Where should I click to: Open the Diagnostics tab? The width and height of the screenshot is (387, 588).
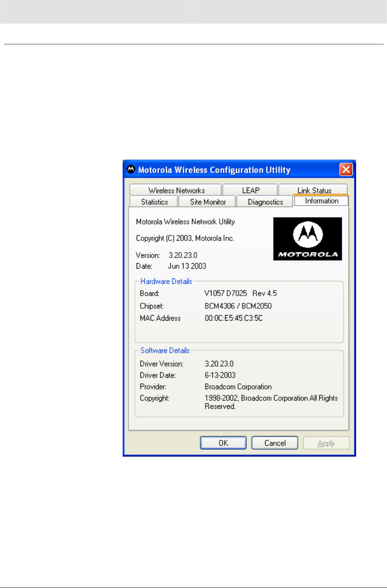pos(265,202)
